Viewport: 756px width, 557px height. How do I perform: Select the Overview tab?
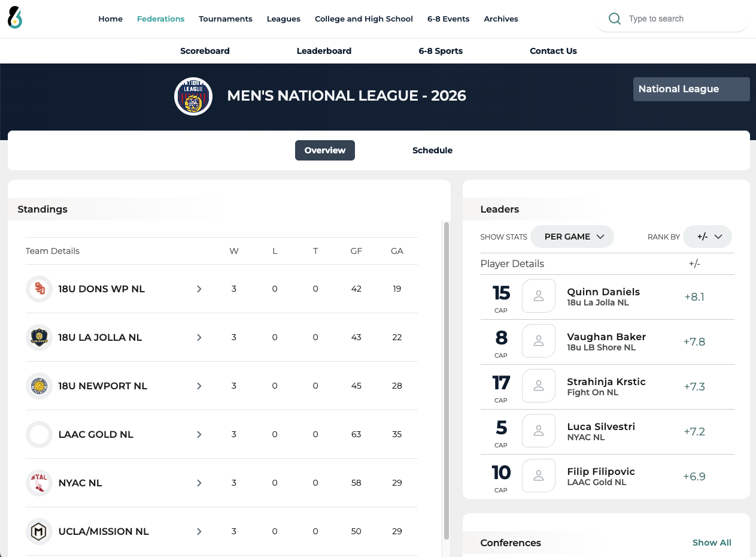pyautogui.click(x=325, y=150)
